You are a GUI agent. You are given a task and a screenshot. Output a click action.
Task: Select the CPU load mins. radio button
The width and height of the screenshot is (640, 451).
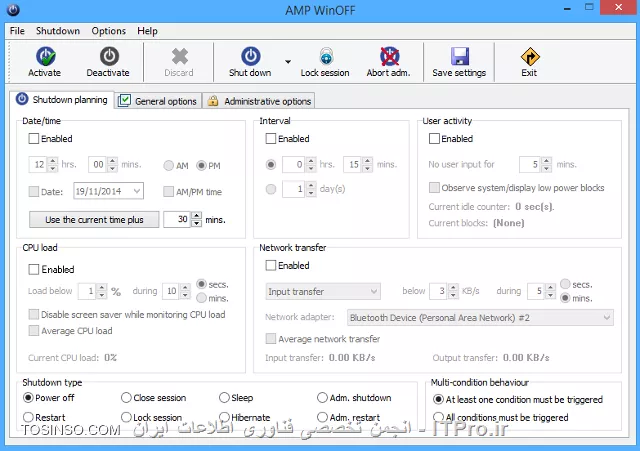pyautogui.click(x=201, y=298)
